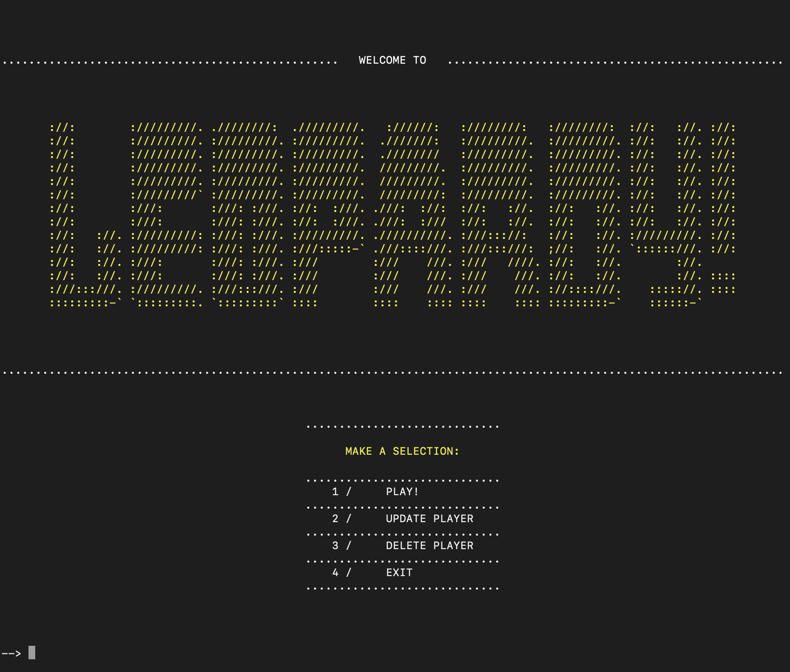Viewport: 790px width, 672px height.
Task: Click the DELETE PLAYER menu option
Action: 429,546
